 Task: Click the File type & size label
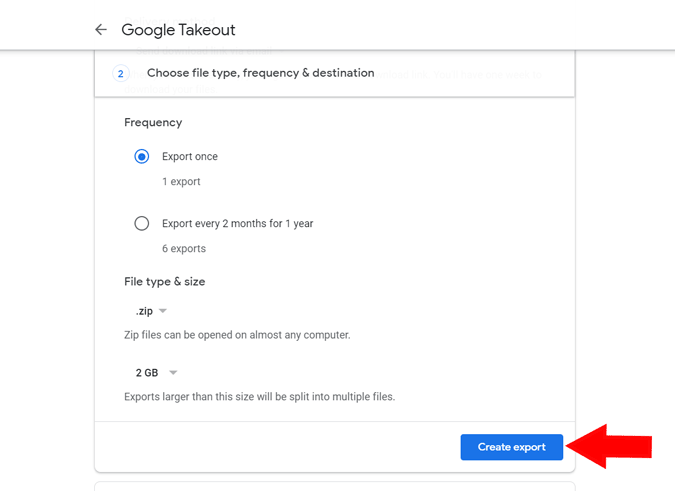pos(164,282)
